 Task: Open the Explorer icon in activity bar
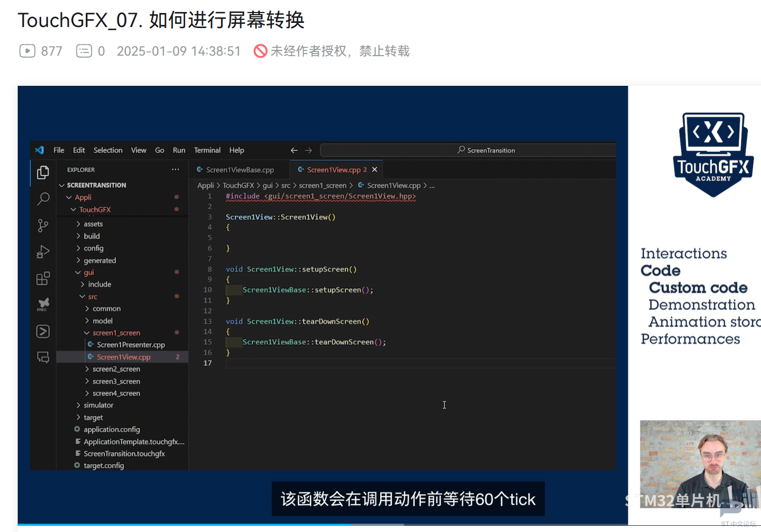point(43,173)
